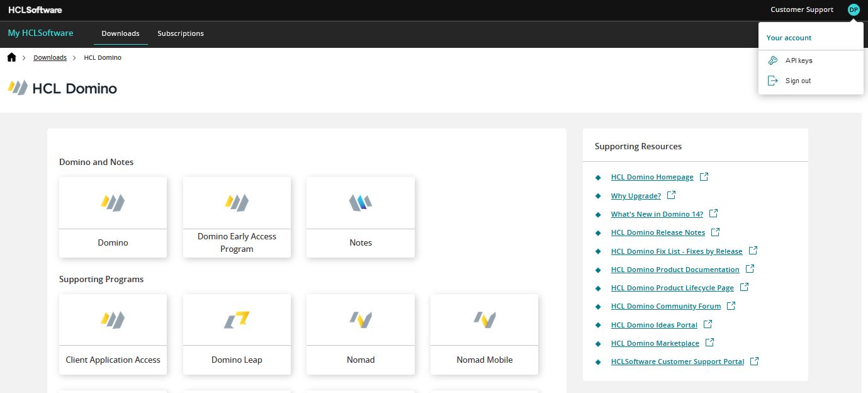
Task: Click the Nomad Mobile label
Action: click(485, 360)
